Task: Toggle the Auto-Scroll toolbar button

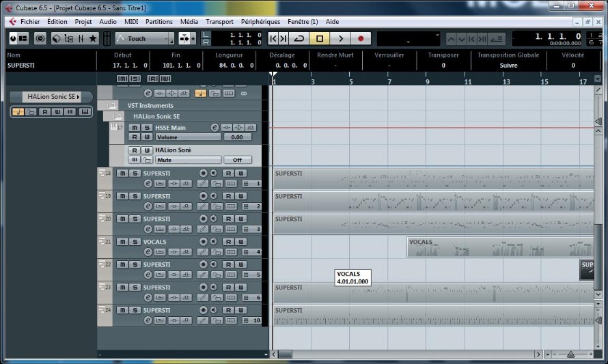Action: point(184,38)
